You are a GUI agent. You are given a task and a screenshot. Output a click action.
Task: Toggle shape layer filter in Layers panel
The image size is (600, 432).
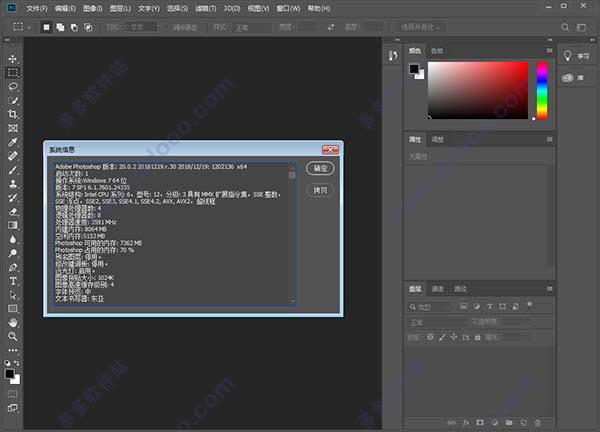(x=502, y=306)
